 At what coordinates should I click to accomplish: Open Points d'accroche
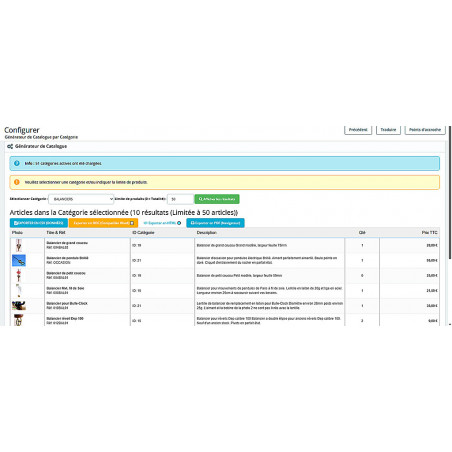425,130
